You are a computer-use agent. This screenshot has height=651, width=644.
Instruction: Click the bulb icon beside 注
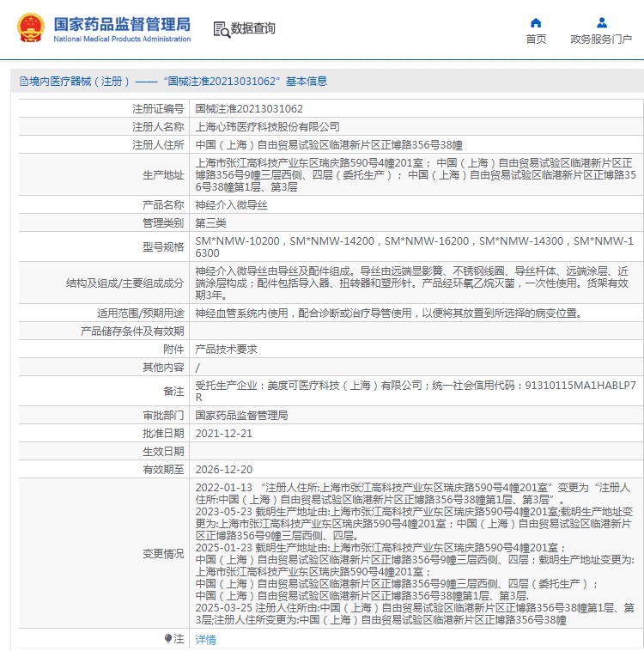point(168,638)
